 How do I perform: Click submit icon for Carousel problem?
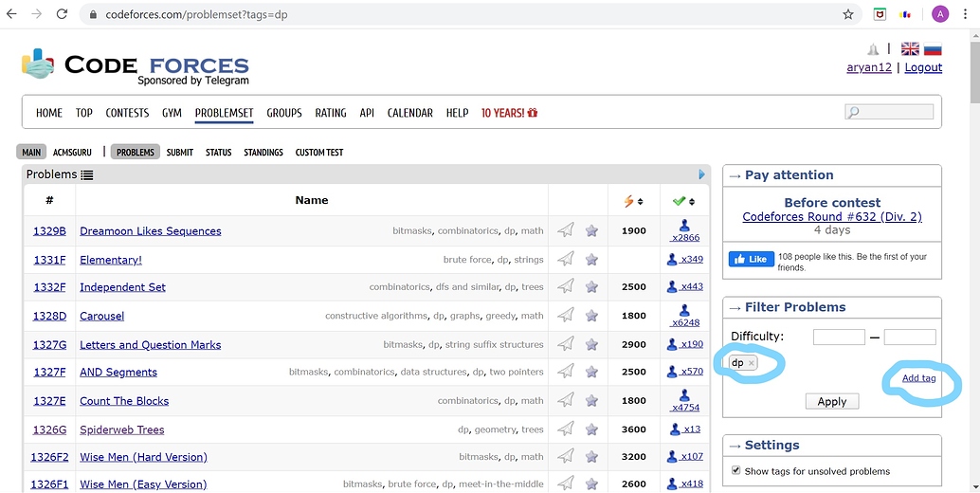pyautogui.click(x=566, y=316)
